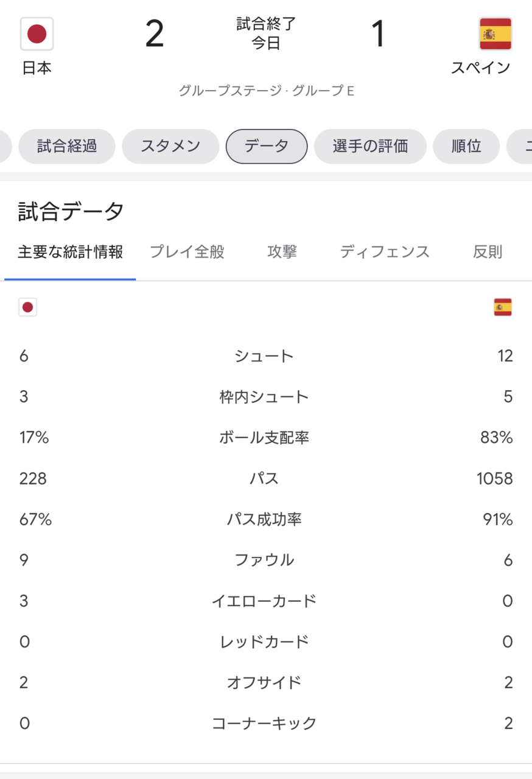Click the グループステージ · グループ E text
The height and width of the screenshot is (779, 532).
266,91
